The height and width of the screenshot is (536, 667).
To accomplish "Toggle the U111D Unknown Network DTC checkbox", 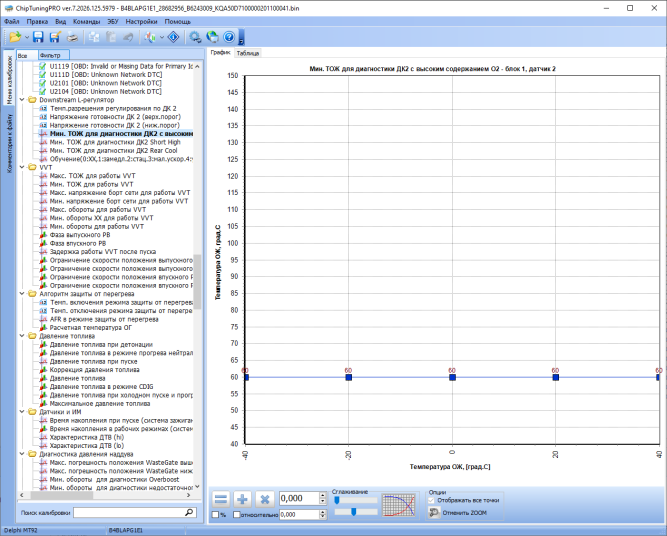I will [43, 74].
